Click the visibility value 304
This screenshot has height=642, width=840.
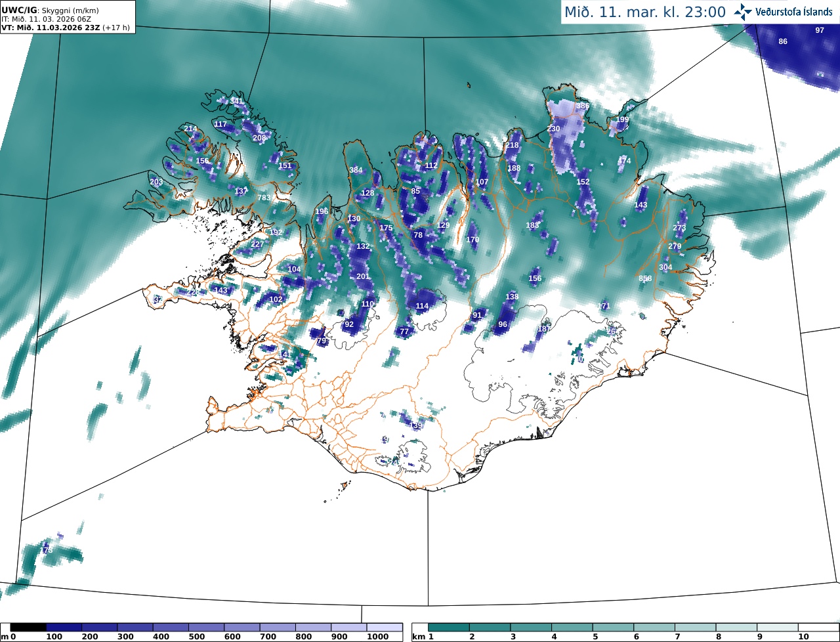click(665, 267)
